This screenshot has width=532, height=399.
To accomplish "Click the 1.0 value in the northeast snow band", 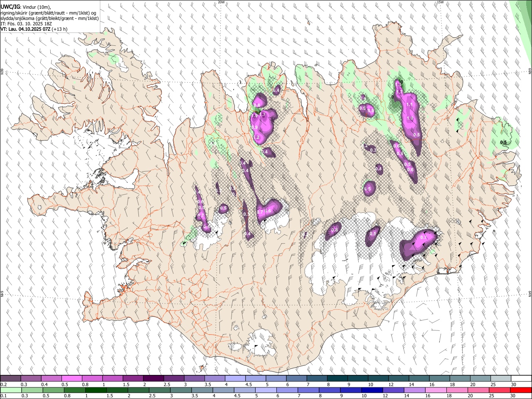I will [x=410, y=118].
